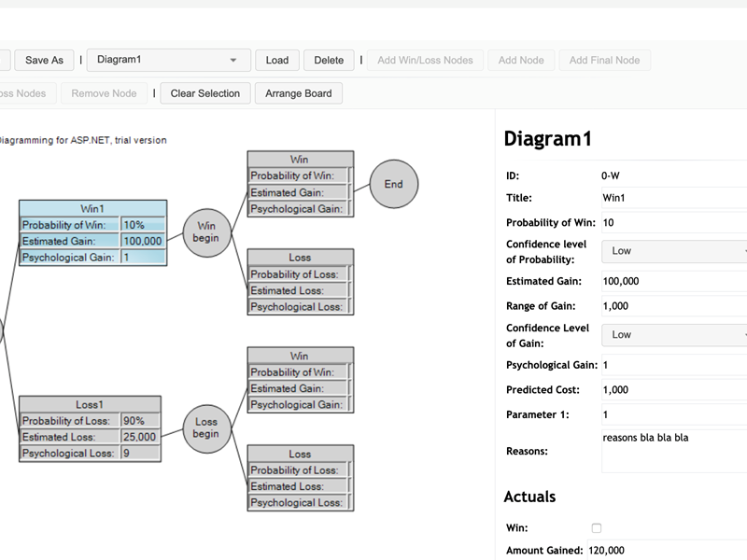Select the Loss1 node header
This screenshot has width=747, height=560.
tap(90, 405)
